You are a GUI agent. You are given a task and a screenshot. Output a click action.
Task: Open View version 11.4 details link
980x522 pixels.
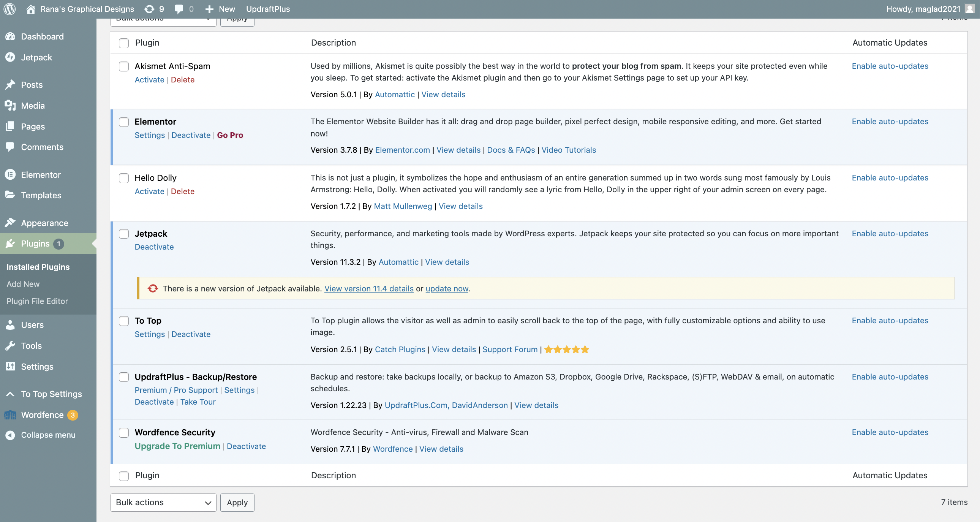369,288
